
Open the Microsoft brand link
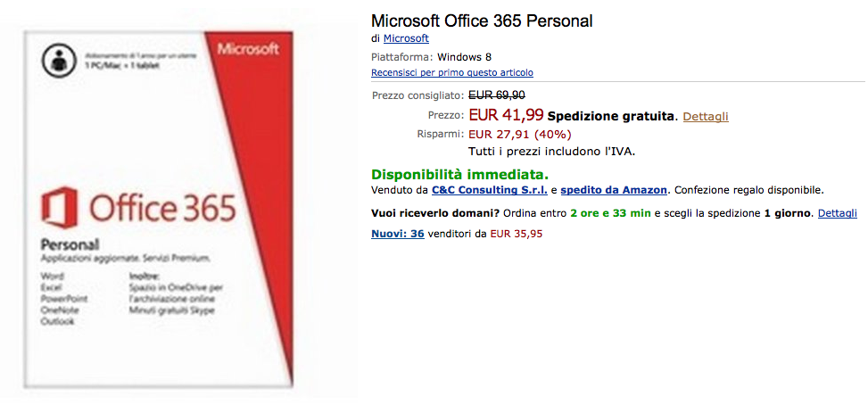tap(406, 38)
